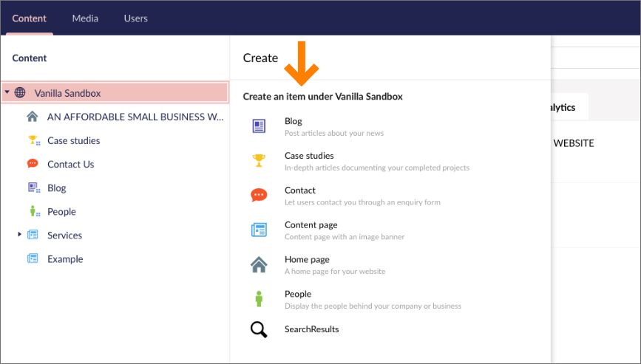The width and height of the screenshot is (641, 364).
Task: Select Case studies in the content tree
Action: pos(73,140)
